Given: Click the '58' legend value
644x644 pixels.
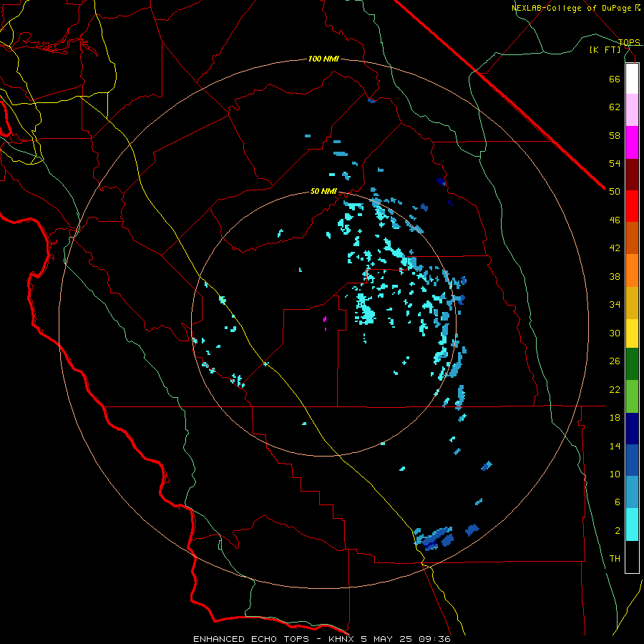Looking at the screenshot, I should (615, 135).
